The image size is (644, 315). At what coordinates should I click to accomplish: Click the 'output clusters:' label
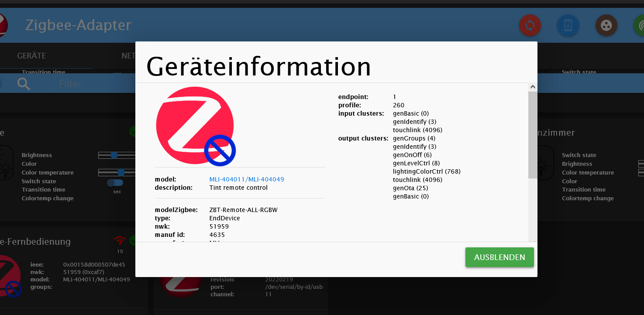363,138
